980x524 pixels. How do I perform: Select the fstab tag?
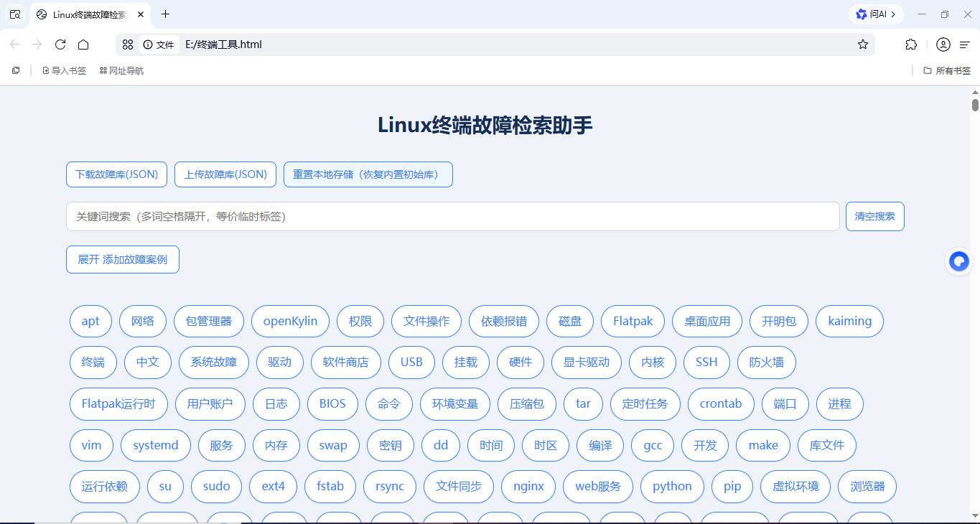coord(330,487)
